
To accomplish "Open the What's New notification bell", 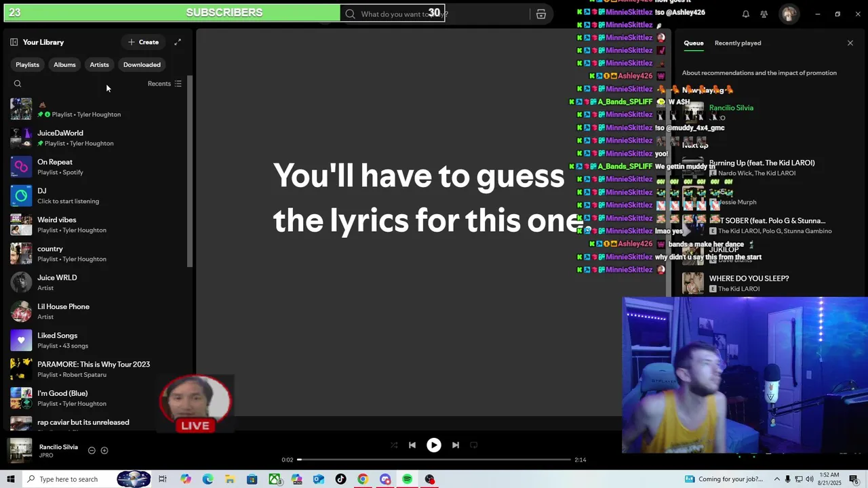I will click(x=746, y=14).
